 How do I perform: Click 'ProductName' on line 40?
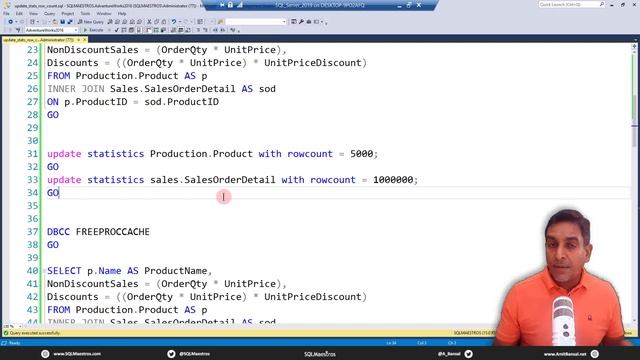[176, 271]
